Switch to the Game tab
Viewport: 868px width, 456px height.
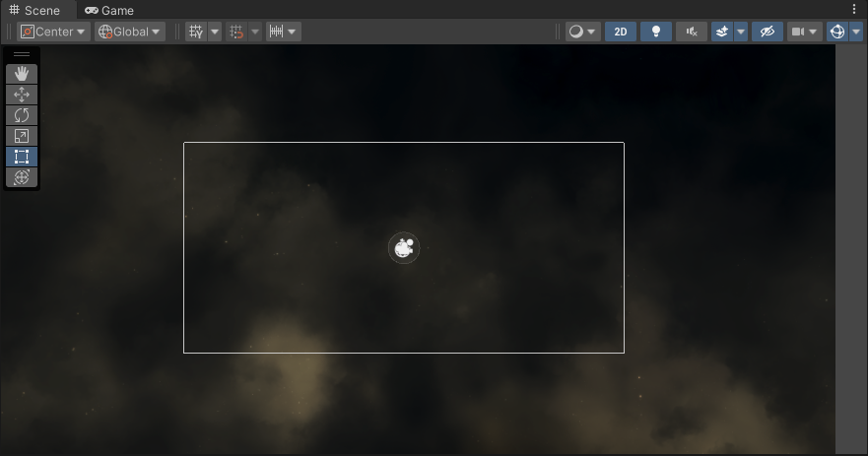tap(109, 10)
